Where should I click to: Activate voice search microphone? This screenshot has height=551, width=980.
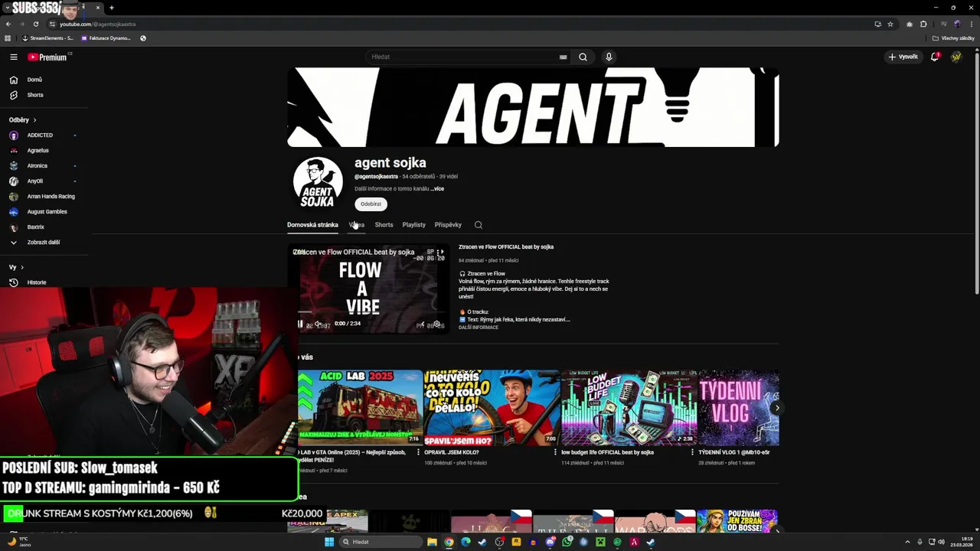tap(609, 57)
